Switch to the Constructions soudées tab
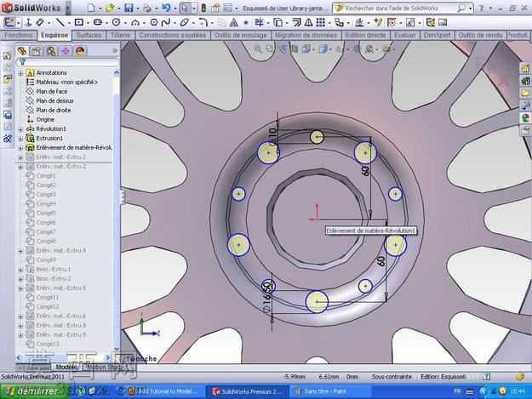532x399 pixels. 172,35
